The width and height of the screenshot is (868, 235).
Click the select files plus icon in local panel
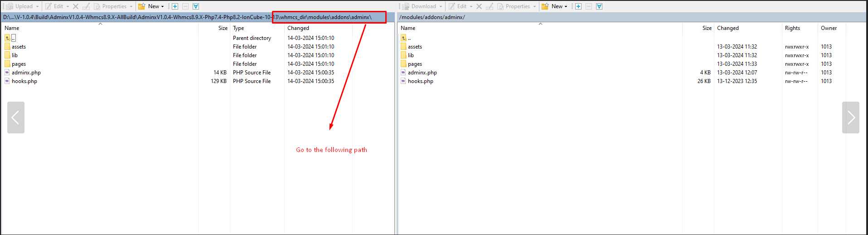pos(175,6)
